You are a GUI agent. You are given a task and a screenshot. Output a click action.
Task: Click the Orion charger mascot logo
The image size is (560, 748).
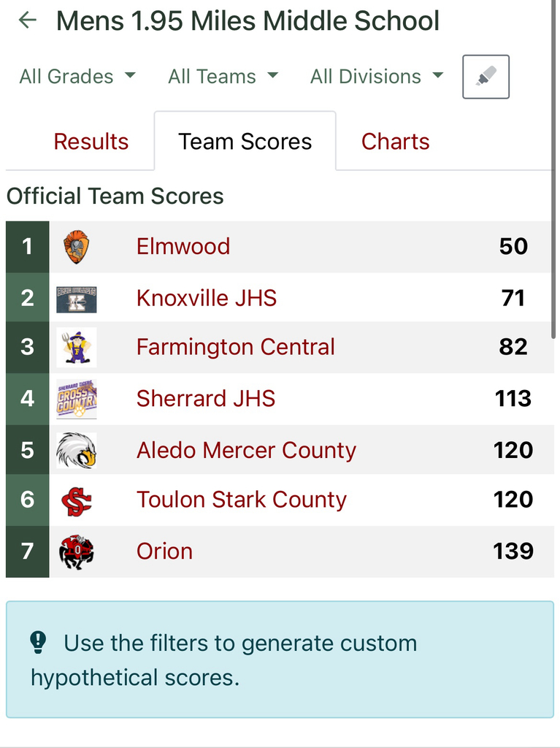tap(77, 552)
